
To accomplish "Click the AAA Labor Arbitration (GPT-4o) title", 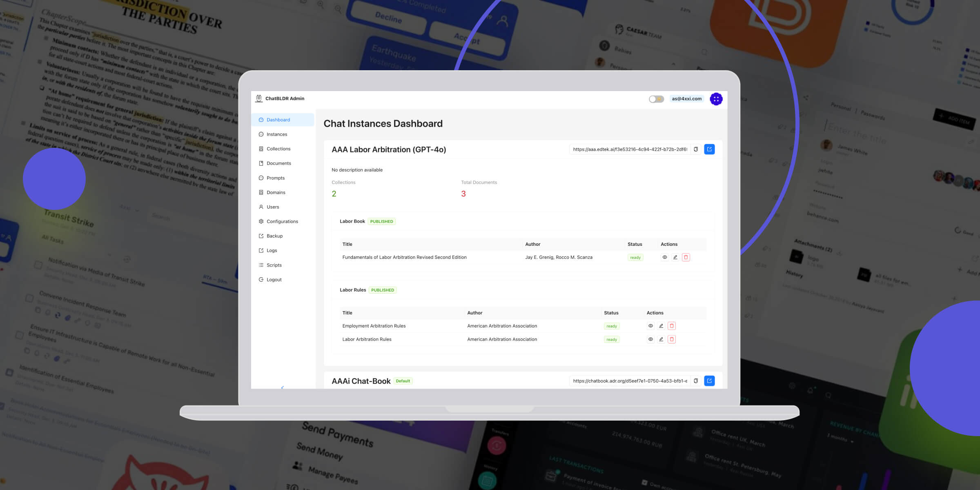I will pos(389,149).
